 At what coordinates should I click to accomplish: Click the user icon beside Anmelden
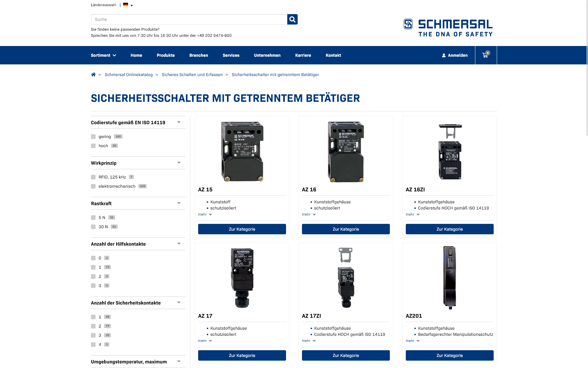[x=444, y=56]
